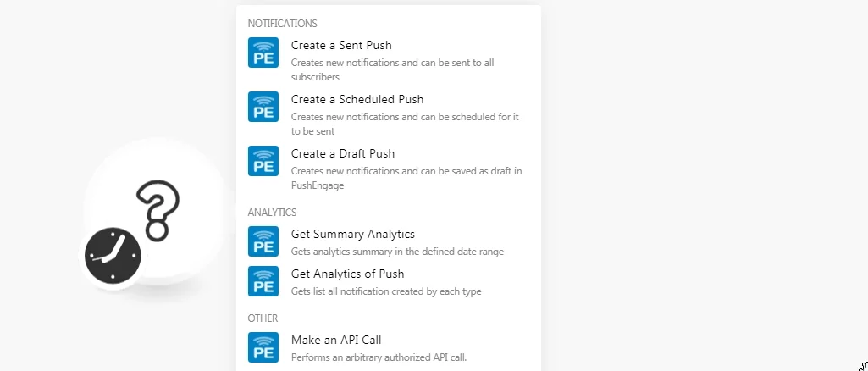Choose the Create a Scheduled Push option

click(389, 114)
